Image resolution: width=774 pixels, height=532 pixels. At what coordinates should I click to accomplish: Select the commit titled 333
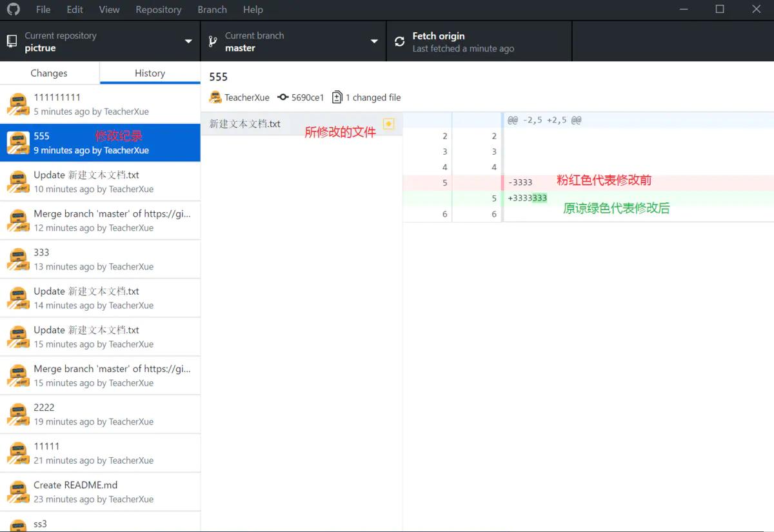tap(100, 259)
